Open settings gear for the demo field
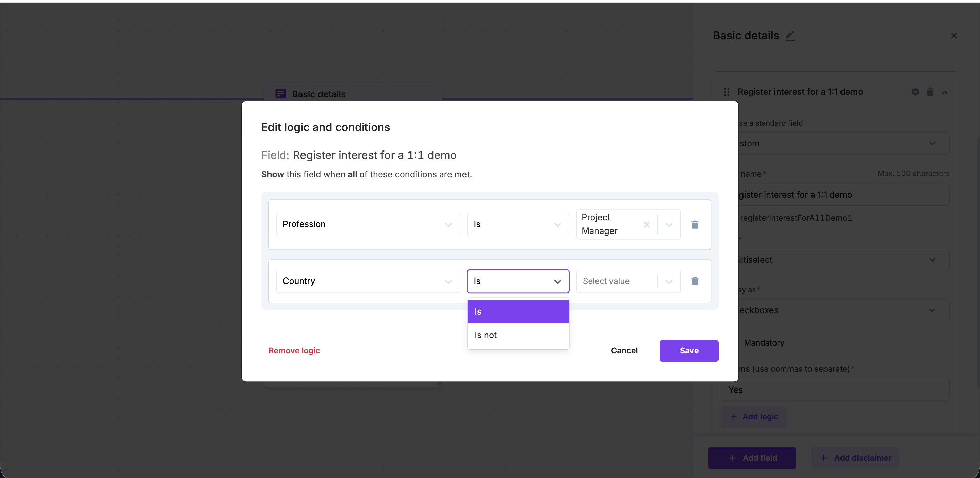The height and width of the screenshot is (478, 980). (x=915, y=92)
